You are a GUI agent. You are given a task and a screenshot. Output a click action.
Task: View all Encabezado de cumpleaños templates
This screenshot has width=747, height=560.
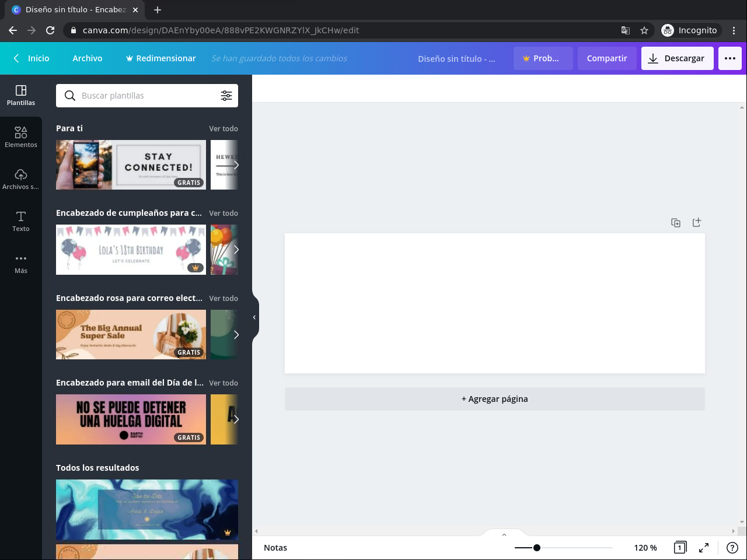pyautogui.click(x=224, y=213)
